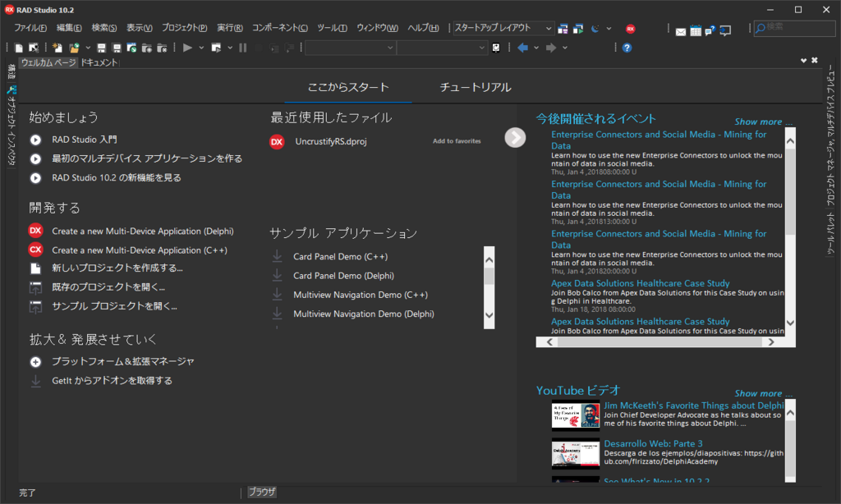Click Create a new Multi-Device Application (Delphi)
841x504 pixels.
pos(143,231)
